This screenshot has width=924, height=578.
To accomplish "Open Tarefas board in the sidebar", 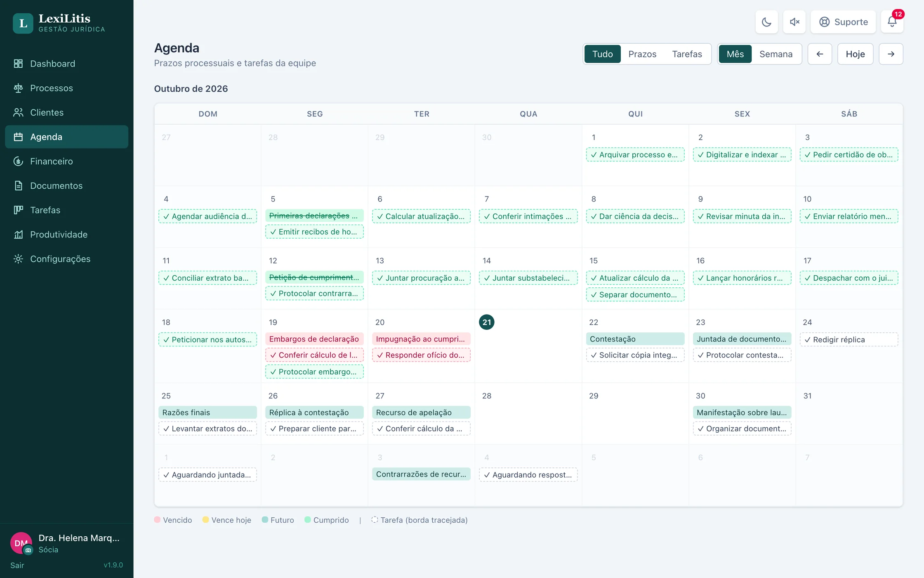I will (x=66, y=210).
